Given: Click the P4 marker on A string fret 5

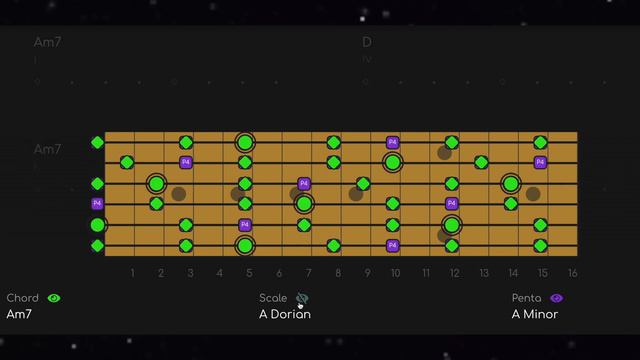Looking at the screenshot, I should click(245, 225).
